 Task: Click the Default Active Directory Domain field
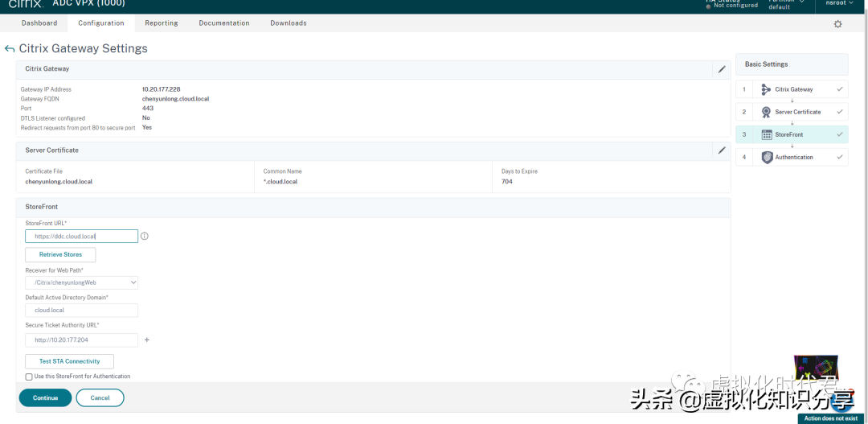click(x=81, y=311)
